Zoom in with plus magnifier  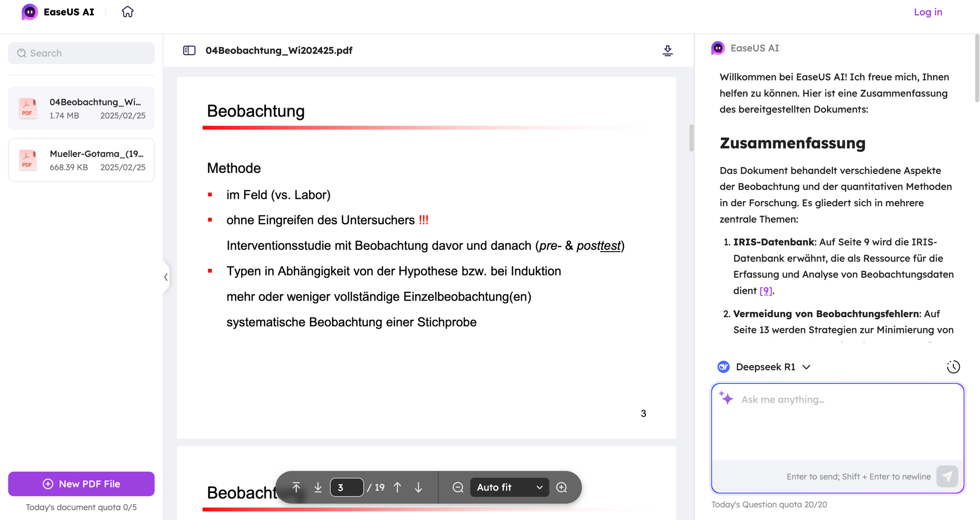[x=562, y=487]
